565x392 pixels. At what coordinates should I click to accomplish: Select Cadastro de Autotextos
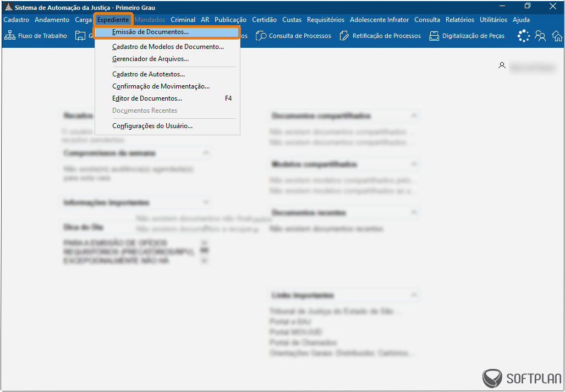click(x=168, y=75)
